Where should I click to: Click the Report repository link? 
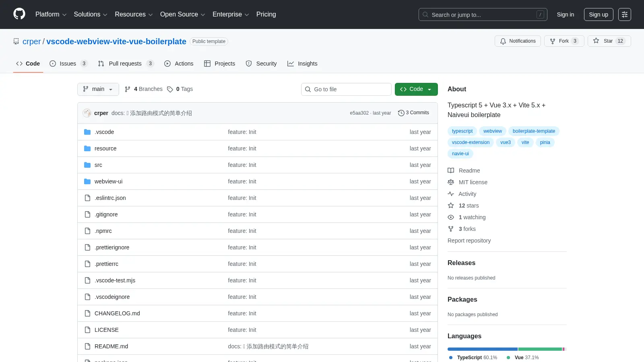click(x=469, y=241)
